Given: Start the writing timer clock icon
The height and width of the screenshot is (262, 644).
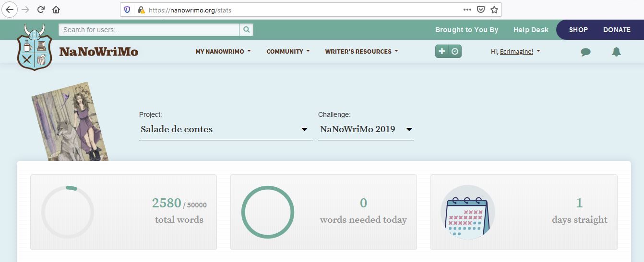Looking at the screenshot, I should click(455, 51).
